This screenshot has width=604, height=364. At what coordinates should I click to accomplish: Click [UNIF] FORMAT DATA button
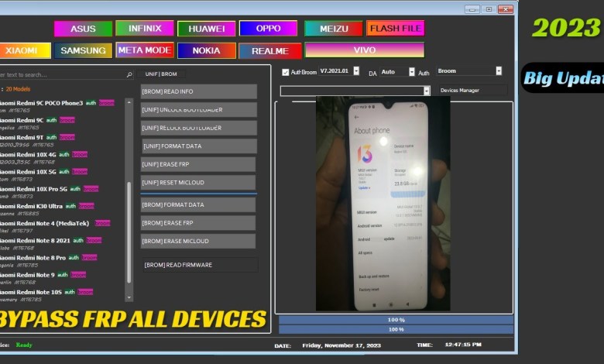click(x=200, y=146)
